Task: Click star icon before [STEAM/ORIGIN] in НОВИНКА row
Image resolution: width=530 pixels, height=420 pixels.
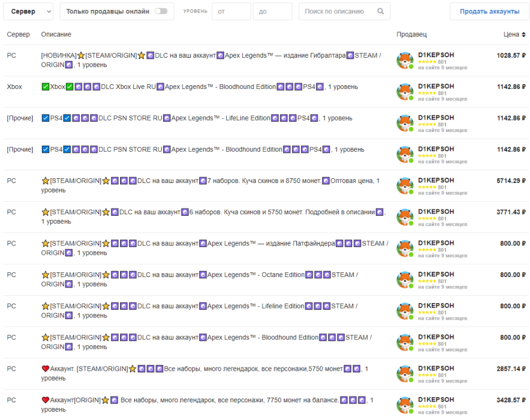Action: pos(81,56)
